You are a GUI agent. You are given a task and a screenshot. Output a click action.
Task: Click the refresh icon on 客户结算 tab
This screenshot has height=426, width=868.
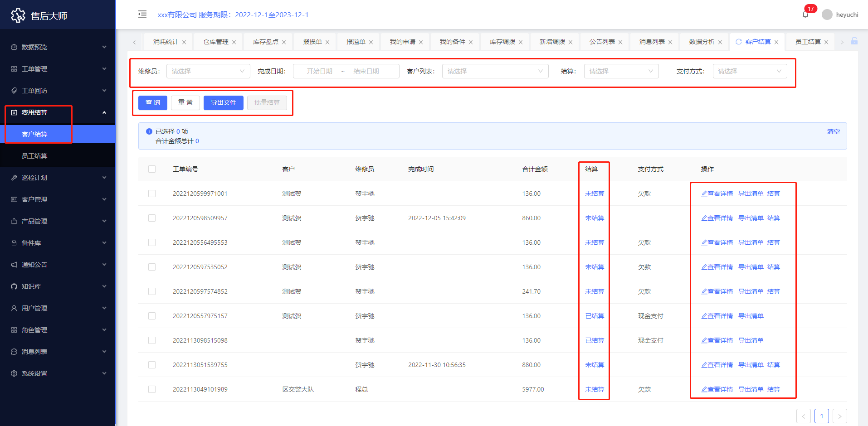click(x=739, y=42)
